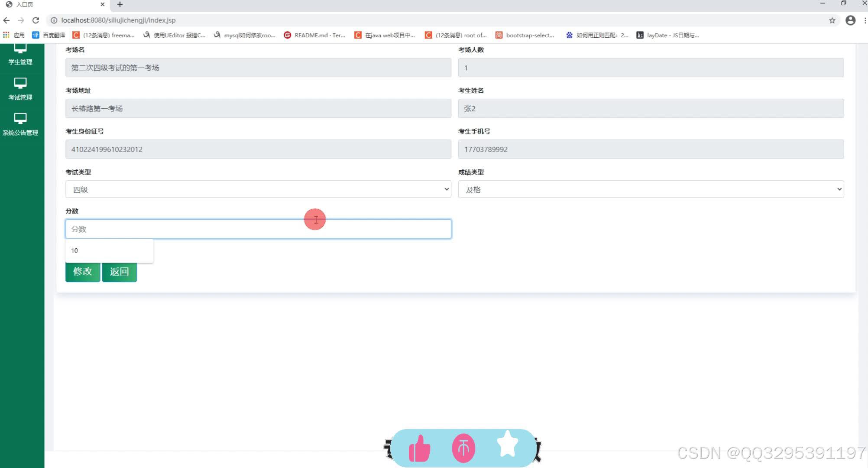The image size is (868, 468).
Task: Click the pink coin icon
Action: click(463, 448)
